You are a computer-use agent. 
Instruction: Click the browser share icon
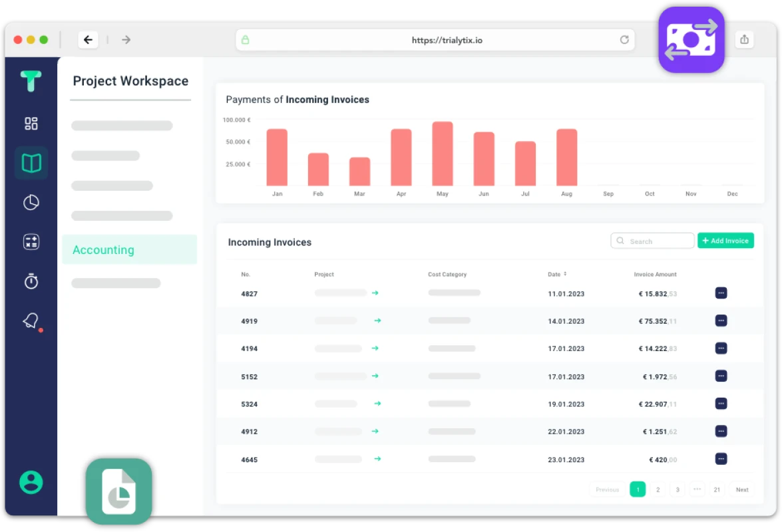[x=744, y=40]
